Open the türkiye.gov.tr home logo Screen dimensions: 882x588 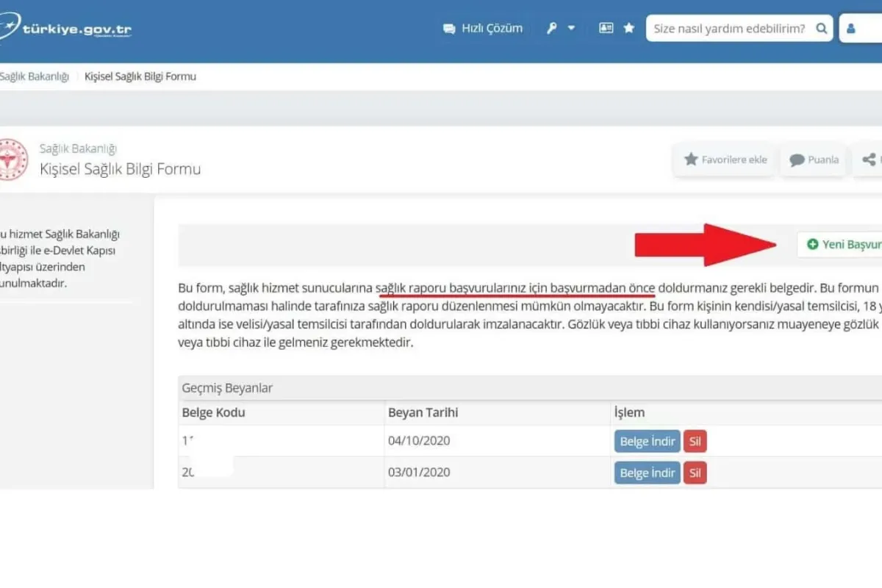(66, 29)
